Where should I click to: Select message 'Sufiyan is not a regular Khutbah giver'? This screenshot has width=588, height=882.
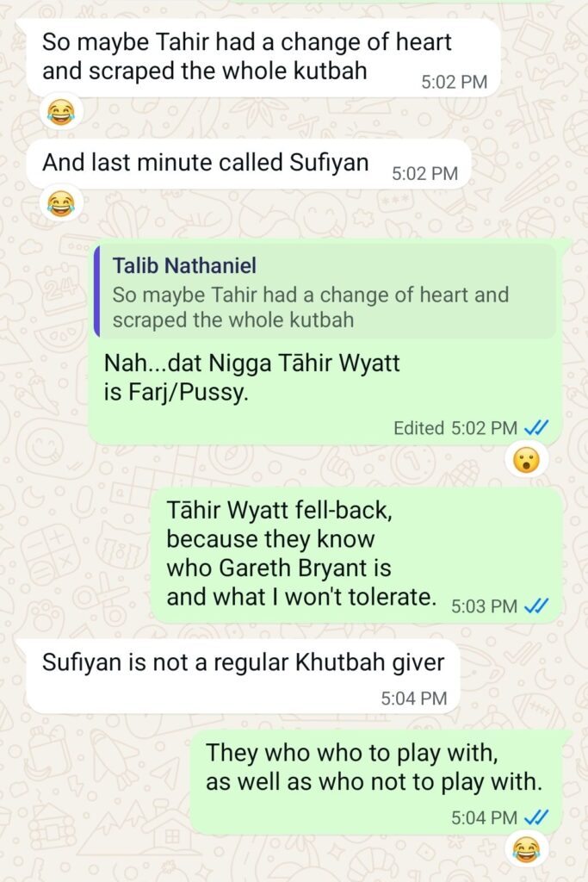click(x=243, y=675)
